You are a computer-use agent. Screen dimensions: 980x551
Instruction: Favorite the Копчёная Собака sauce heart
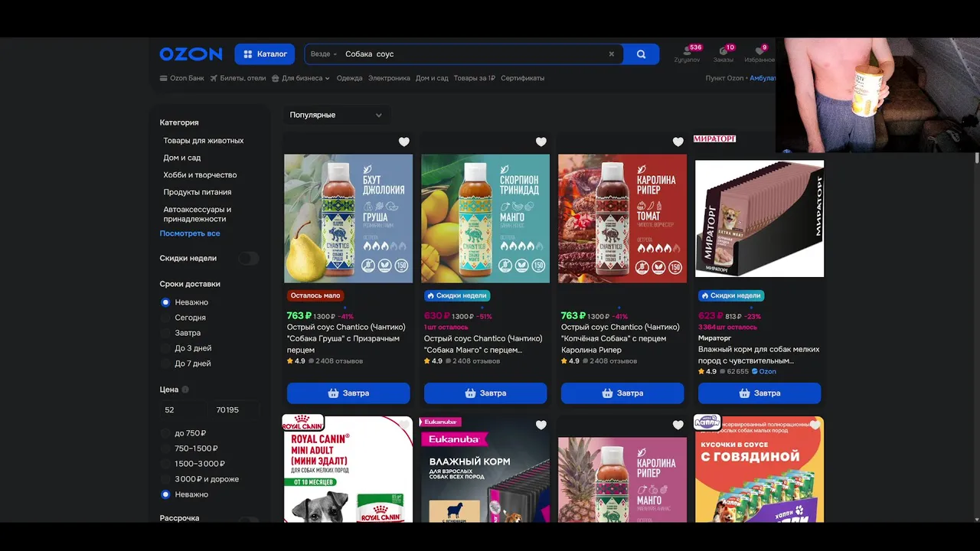click(x=678, y=142)
